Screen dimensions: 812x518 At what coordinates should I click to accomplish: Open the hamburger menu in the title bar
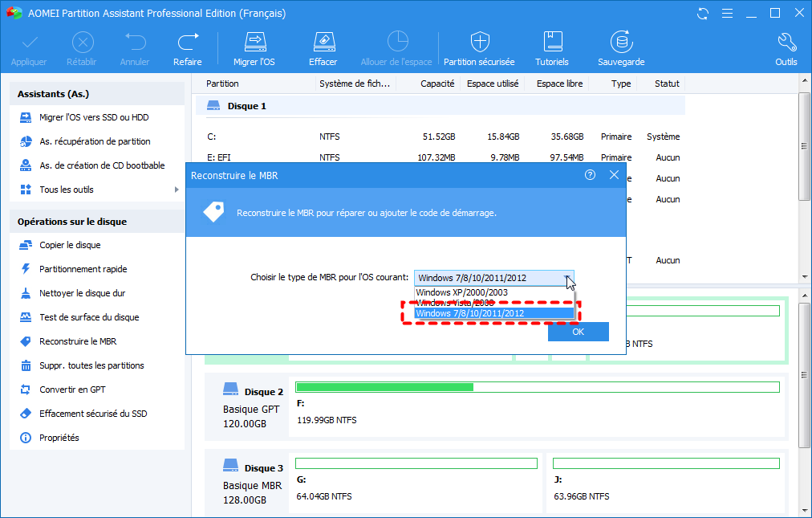pos(727,14)
